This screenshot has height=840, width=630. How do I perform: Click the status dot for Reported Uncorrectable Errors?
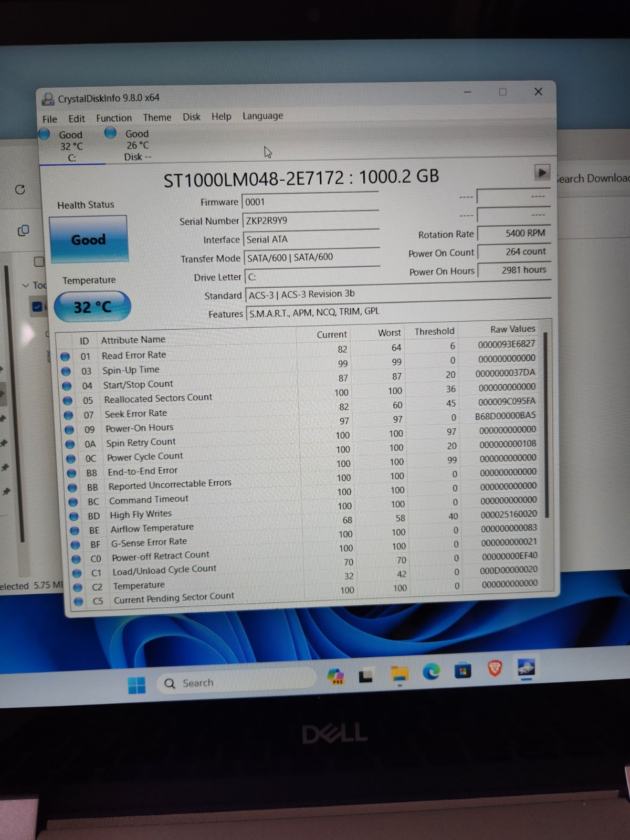tap(72, 487)
